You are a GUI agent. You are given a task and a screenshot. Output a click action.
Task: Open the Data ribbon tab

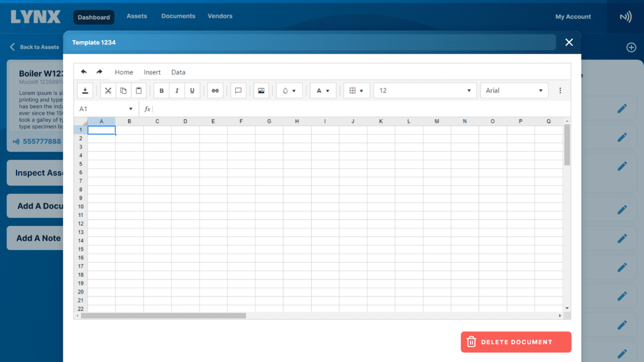pyautogui.click(x=178, y=72)
